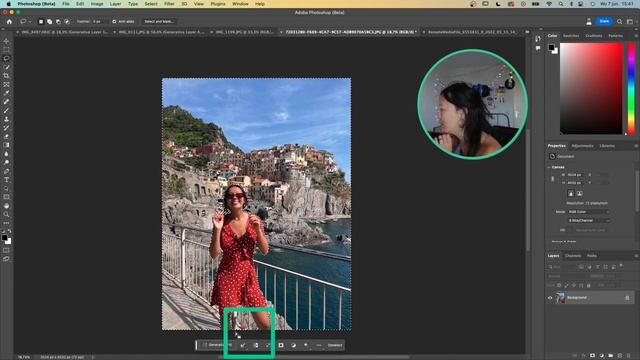Open the Window menu
The image size is (640, 360).
click(x=240, y=4)
